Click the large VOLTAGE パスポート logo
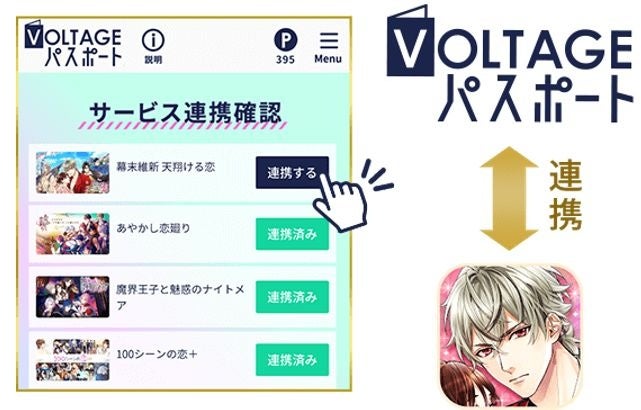The image size is (641, 410). [510, 64]
